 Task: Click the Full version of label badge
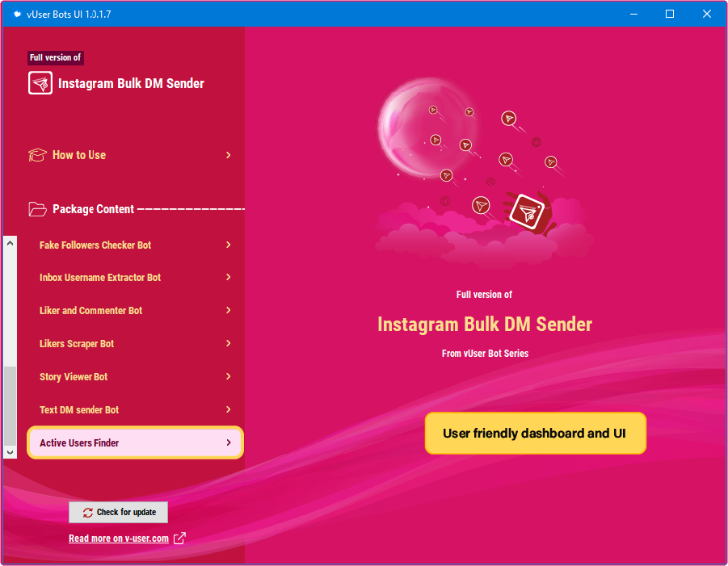[55, 57]
